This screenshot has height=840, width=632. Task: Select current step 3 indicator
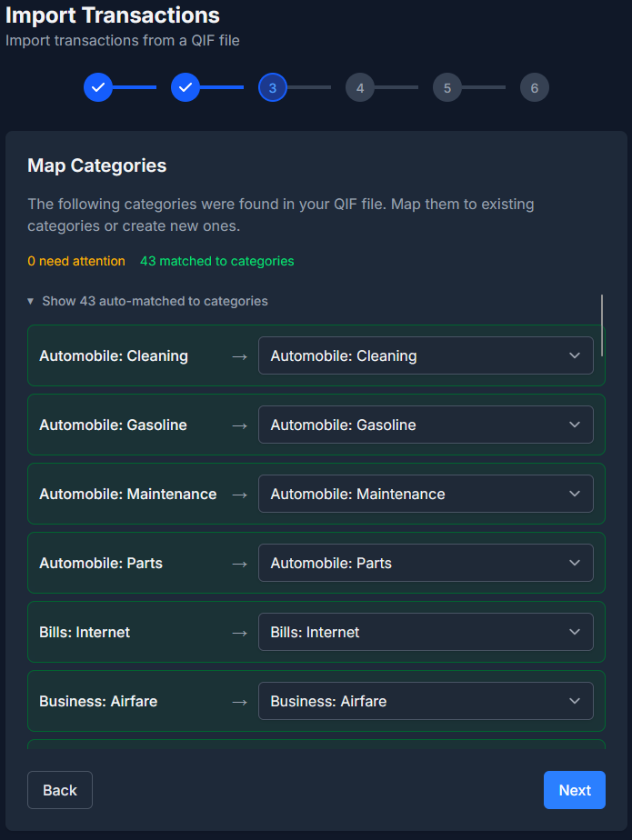coord(272,87)
